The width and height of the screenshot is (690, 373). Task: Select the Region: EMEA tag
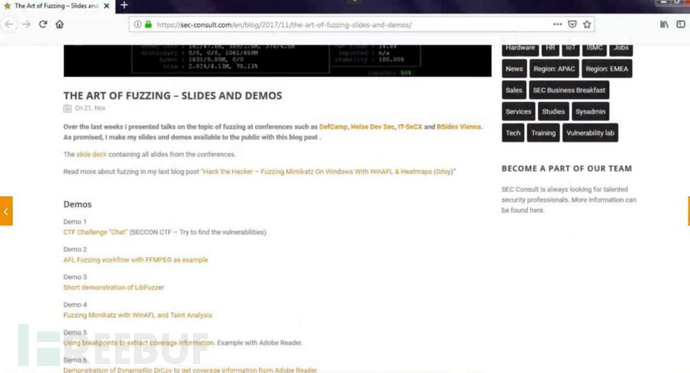point(607,69)
